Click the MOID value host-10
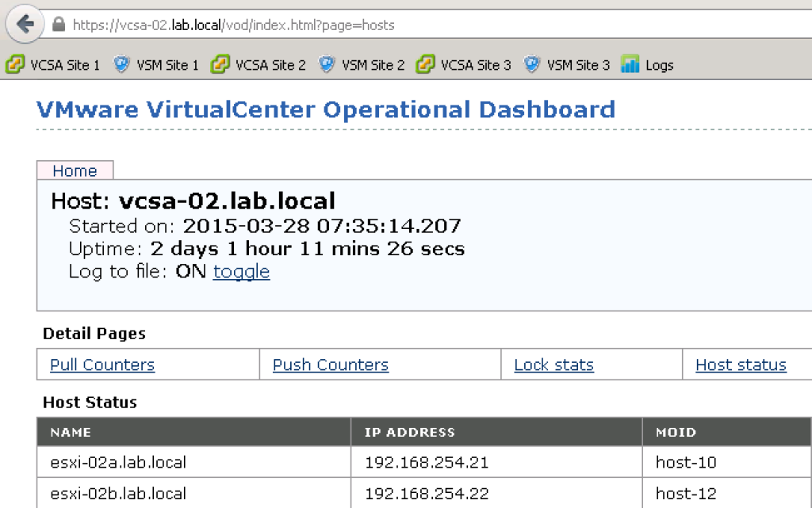The image size is (812, 508). pyautogui.click(x=686, y=462)
